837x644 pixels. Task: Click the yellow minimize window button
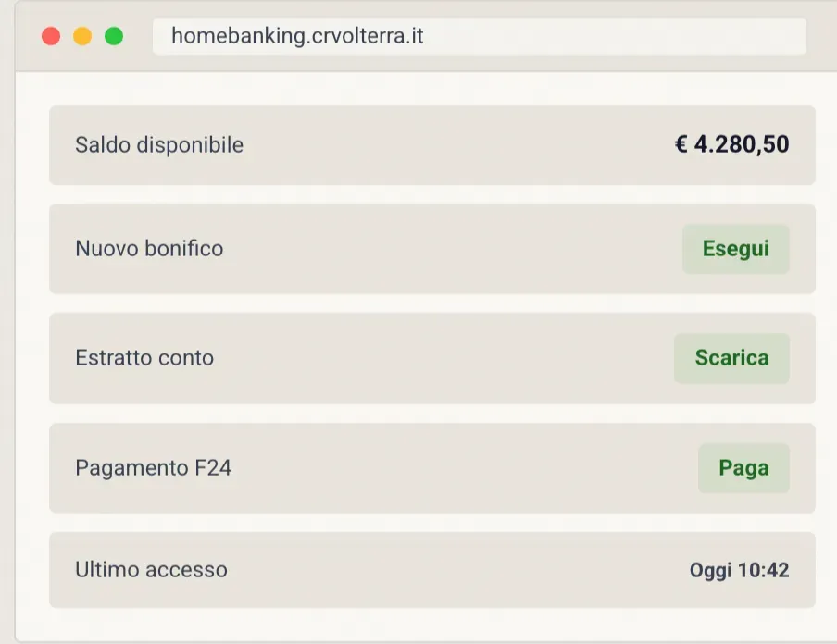coord(82,36)
